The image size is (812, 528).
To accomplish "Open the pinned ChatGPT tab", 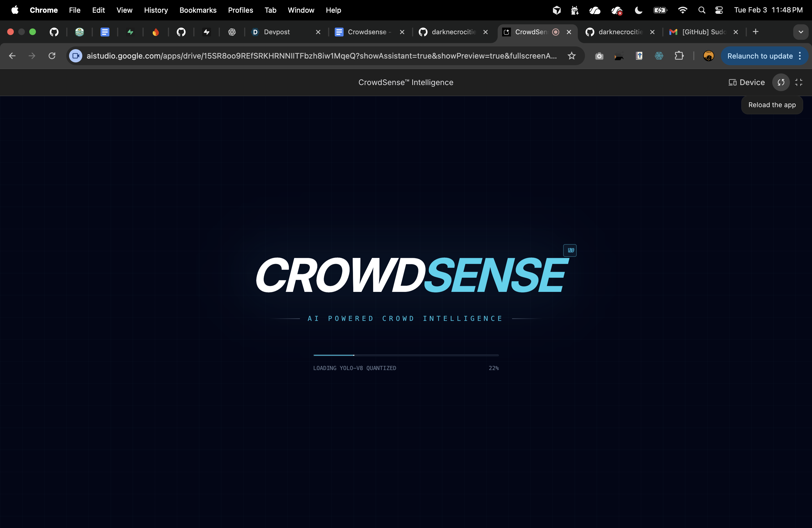I will [232, 32].
